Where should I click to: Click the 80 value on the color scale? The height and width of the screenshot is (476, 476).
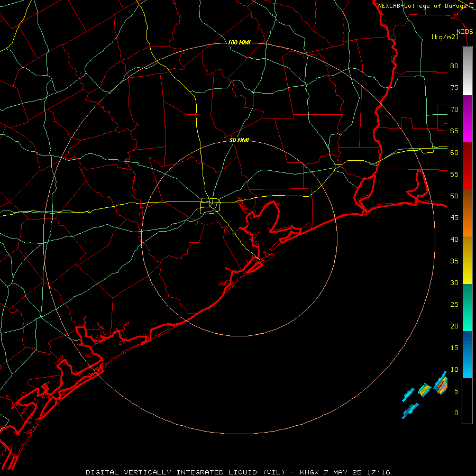(x=454, y=66)
